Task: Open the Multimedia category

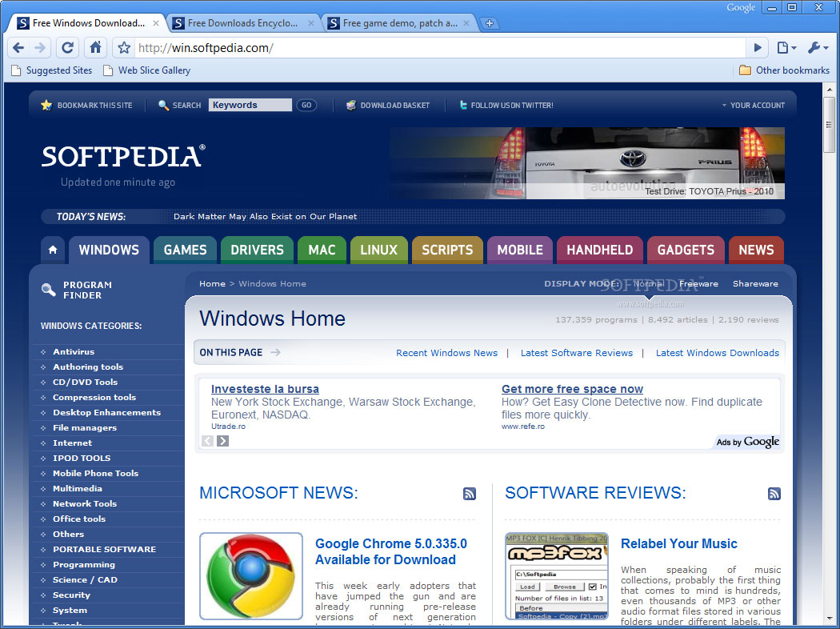Action: (x=77, y=489)
